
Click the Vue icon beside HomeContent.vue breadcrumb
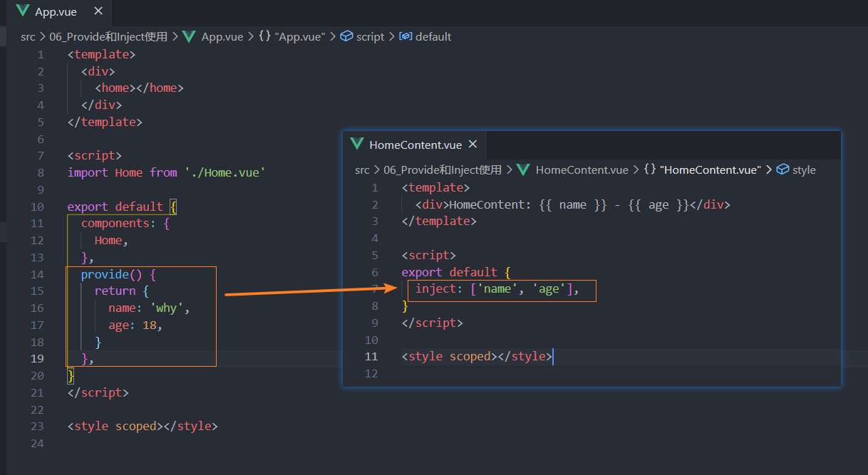point(523,169)
